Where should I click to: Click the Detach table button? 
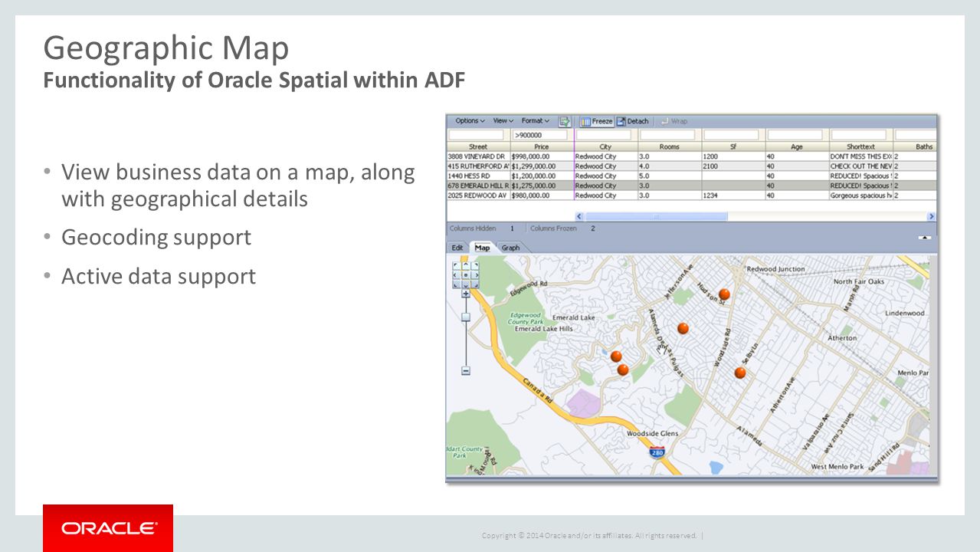pyautogui.click(x=633, y=121)
